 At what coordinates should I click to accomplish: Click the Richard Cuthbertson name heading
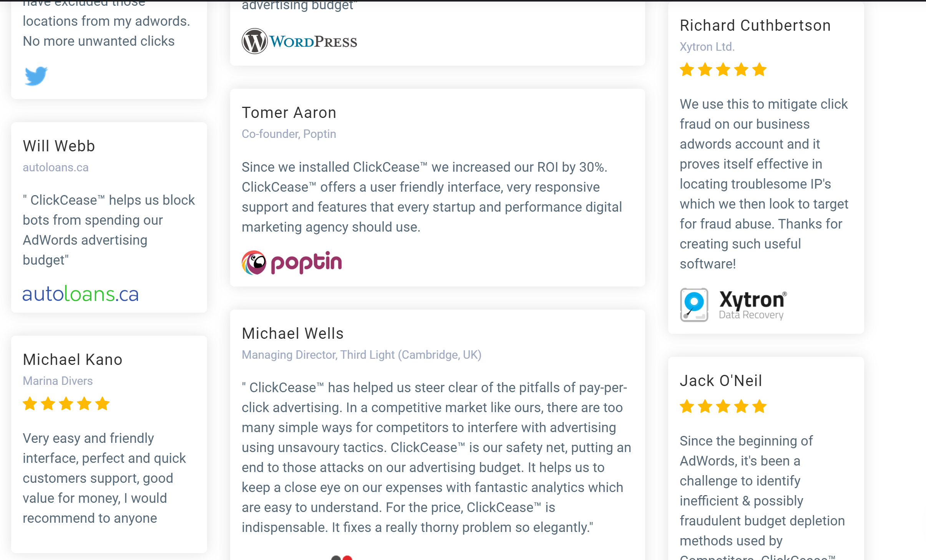coord(755,26)
